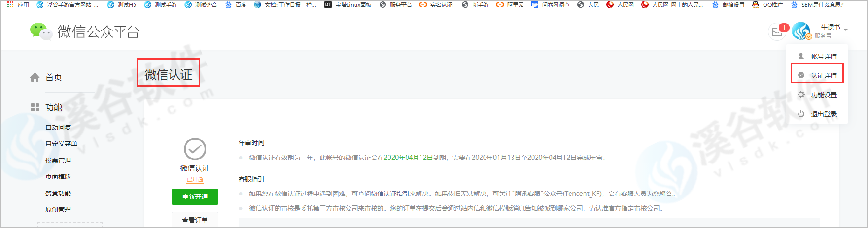The height and width of the screenshot is (228, 868).
Task: Click the grid icon beside 功能
Action: tap(35, 107)
